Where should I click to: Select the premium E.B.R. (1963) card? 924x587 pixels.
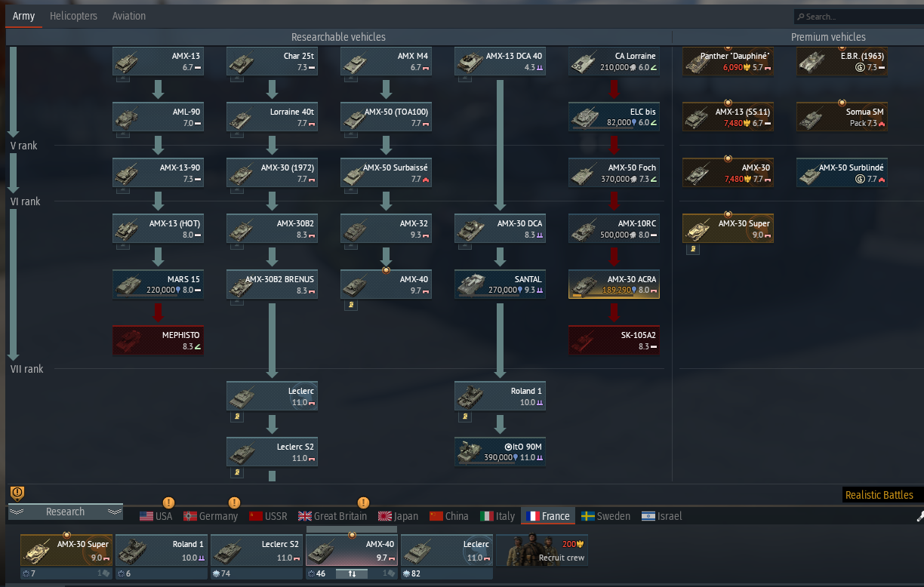(842, 61)
